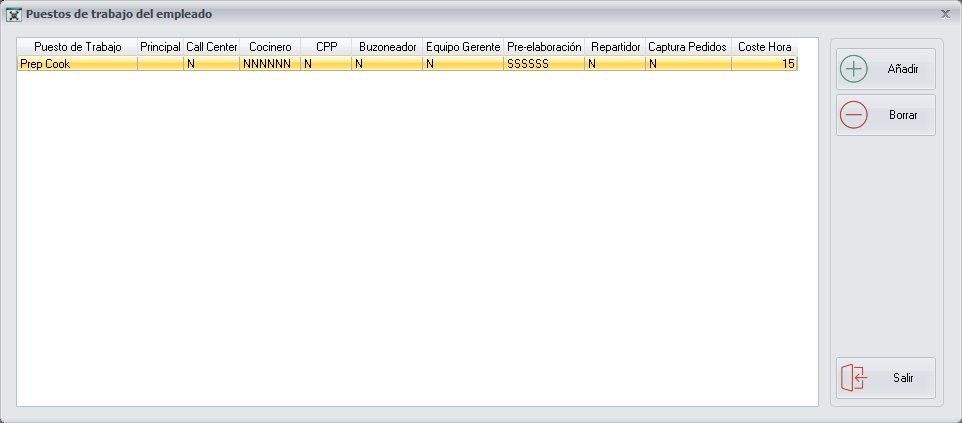Click the Cocinero column header

(270, 47)
